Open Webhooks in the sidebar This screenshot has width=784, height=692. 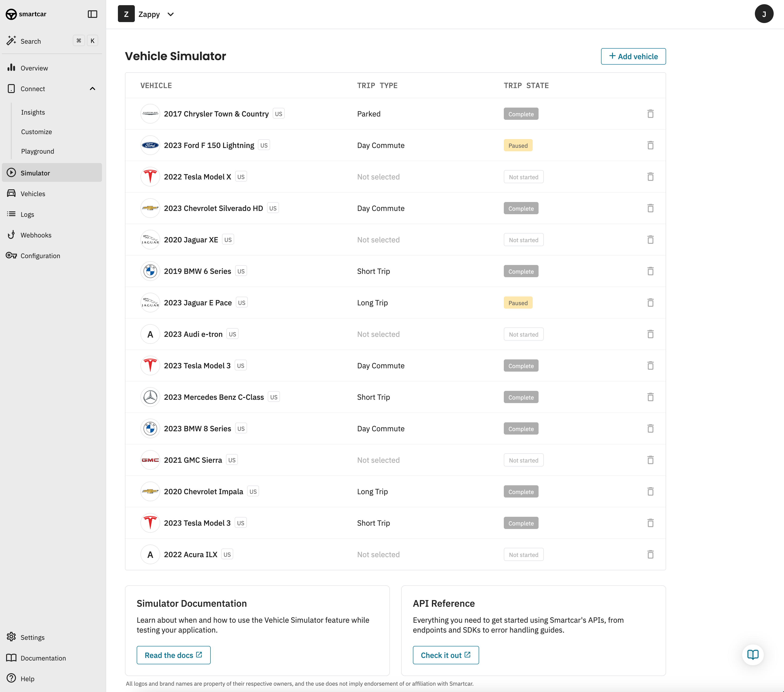pyautogui.click(x=52, y=235)
